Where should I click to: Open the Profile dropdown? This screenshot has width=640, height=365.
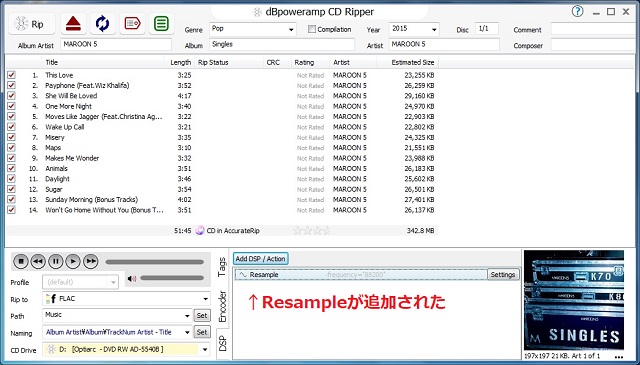(x=112, y=282)
